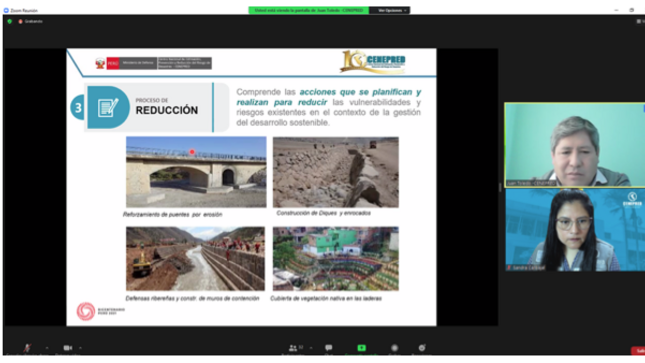The height and width of the screenshot is (363, 645).
Task: Select Sandra's video thumbnail
Action: pyautogui.click(x=575, y=230)
